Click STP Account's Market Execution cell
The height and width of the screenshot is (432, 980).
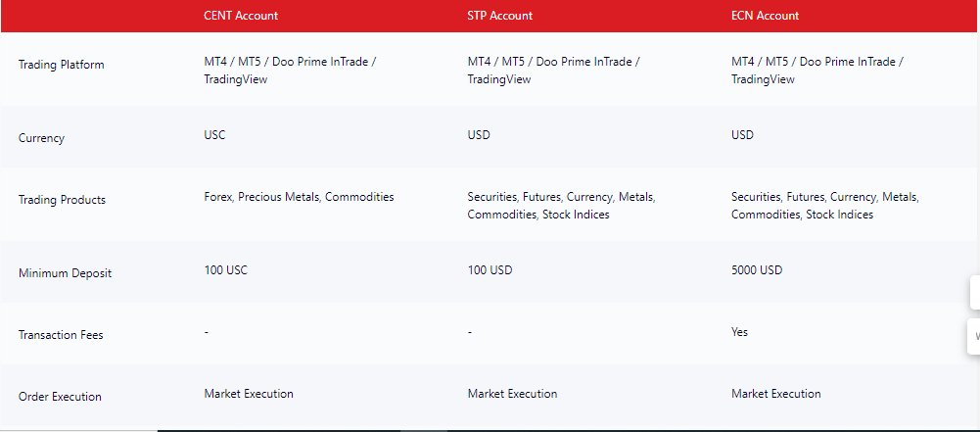point(512,394)
